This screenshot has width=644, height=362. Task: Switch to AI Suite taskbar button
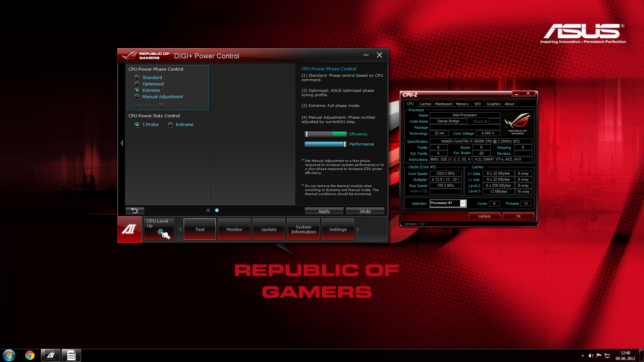coord(51,355)
